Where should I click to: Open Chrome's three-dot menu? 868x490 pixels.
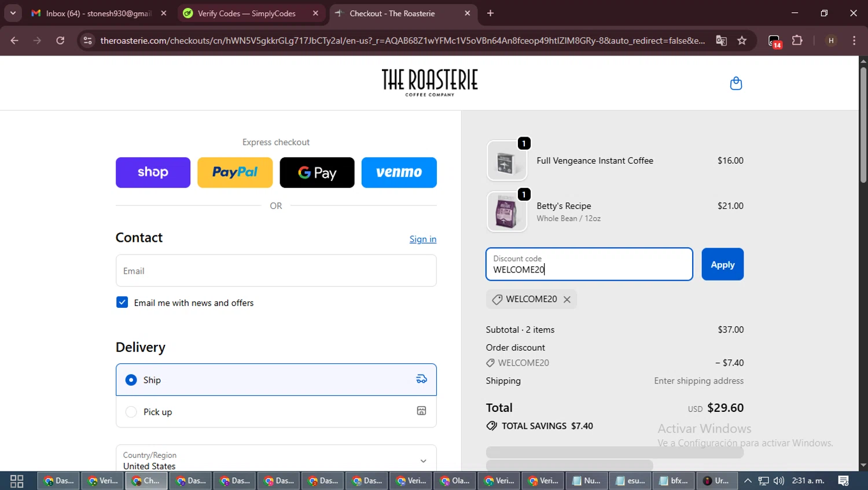854,40
